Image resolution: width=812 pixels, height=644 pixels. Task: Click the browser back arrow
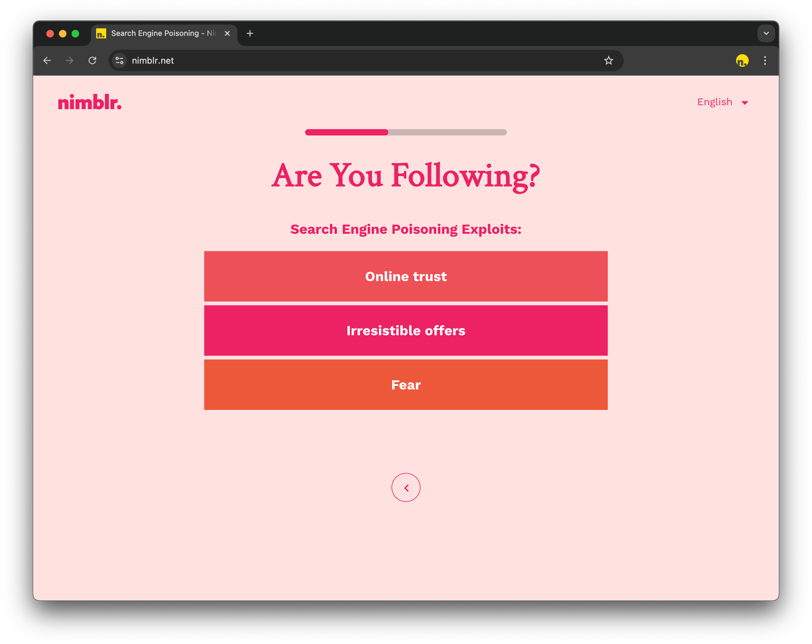[47, 60]
